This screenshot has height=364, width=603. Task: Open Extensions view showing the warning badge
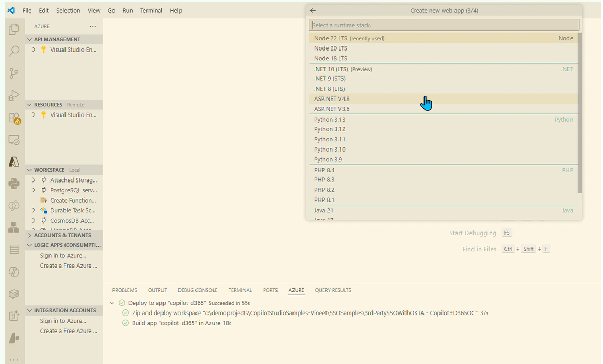(x=14, y=118)
